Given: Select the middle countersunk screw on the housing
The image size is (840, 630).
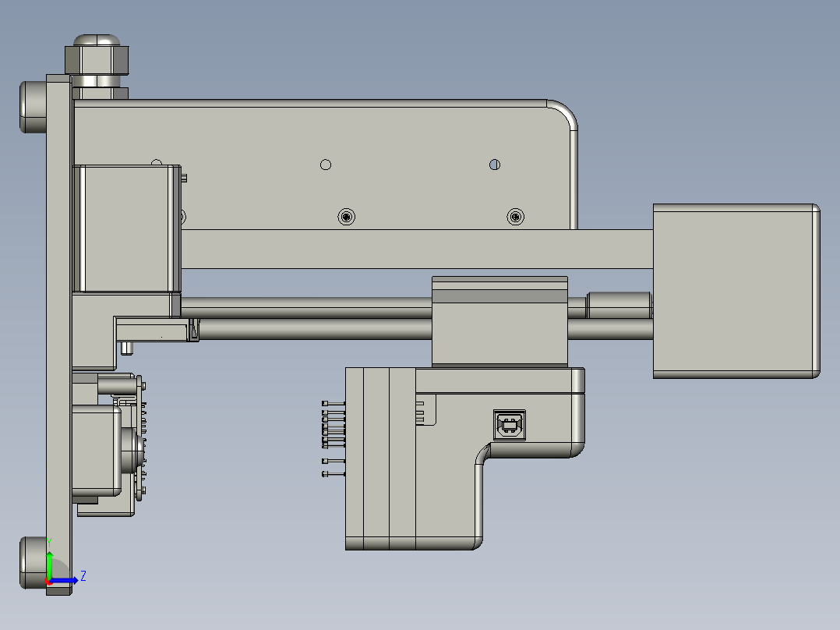Looking at the screenshot, I should click(347, 216).
